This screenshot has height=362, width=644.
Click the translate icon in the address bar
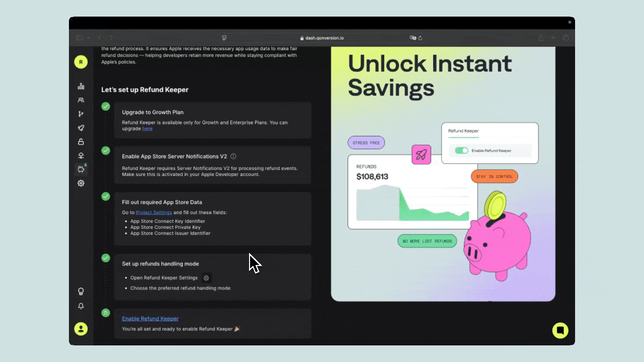click(413, 38)
